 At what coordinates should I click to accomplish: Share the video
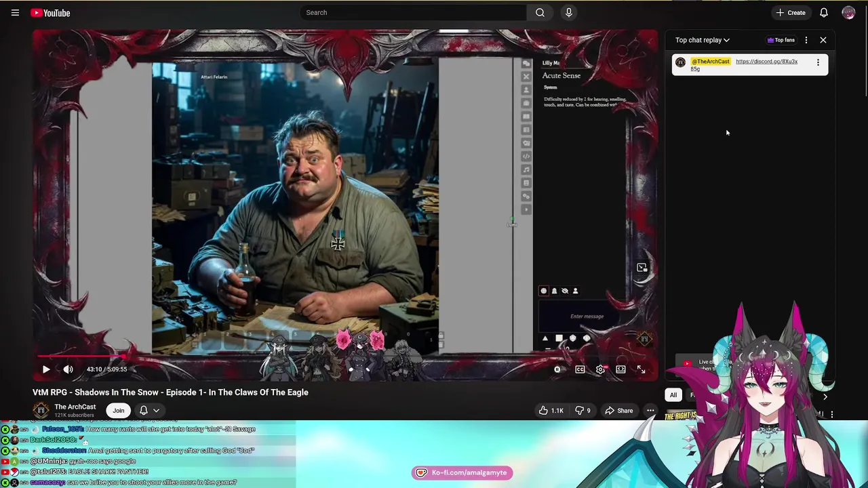[618, 411]
